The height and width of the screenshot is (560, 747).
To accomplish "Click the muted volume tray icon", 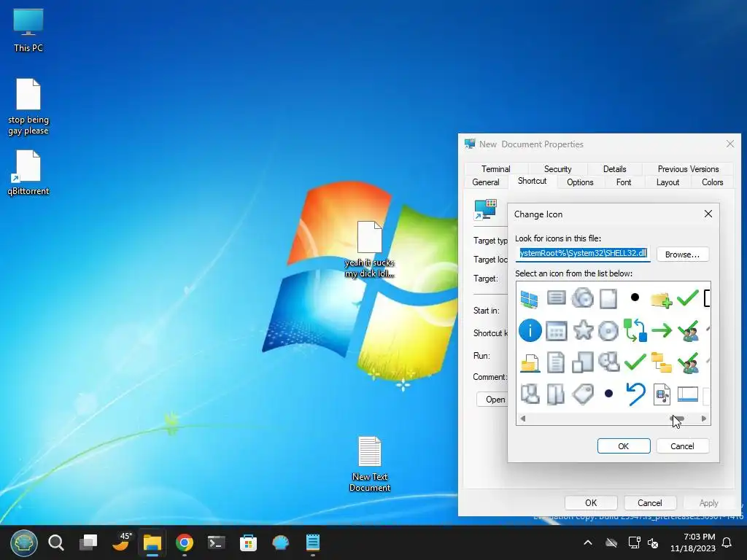I will pos(653,542).
